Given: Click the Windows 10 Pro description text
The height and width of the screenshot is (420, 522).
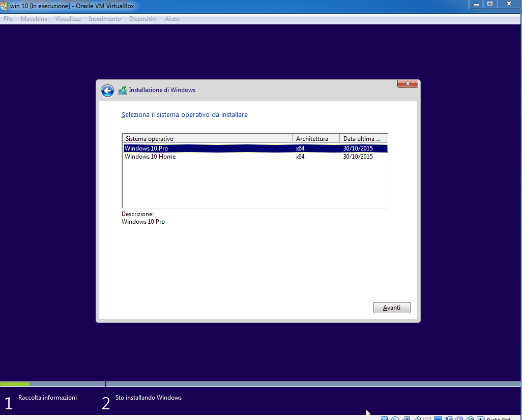Looking at the screenshot, I should pos(143,222).
